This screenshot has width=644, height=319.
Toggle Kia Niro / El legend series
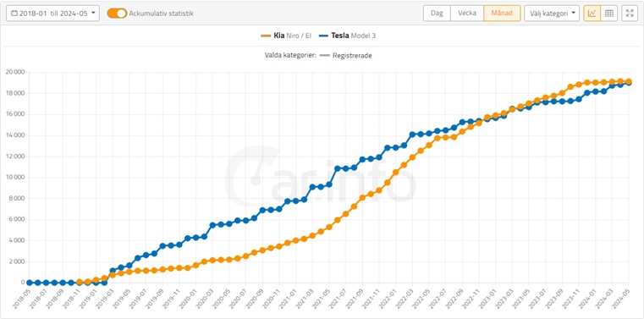pyautogui.click(x=286, y=36)
